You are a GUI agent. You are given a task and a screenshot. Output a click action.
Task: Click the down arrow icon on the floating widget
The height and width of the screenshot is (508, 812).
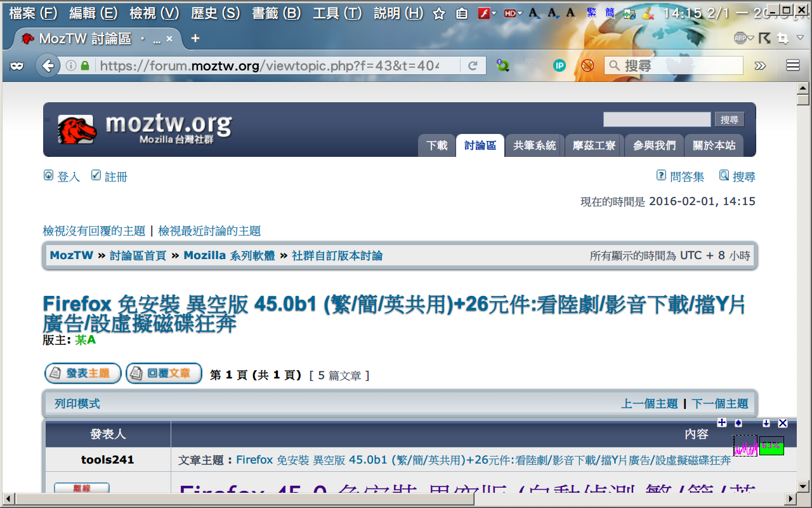point(766,423)
